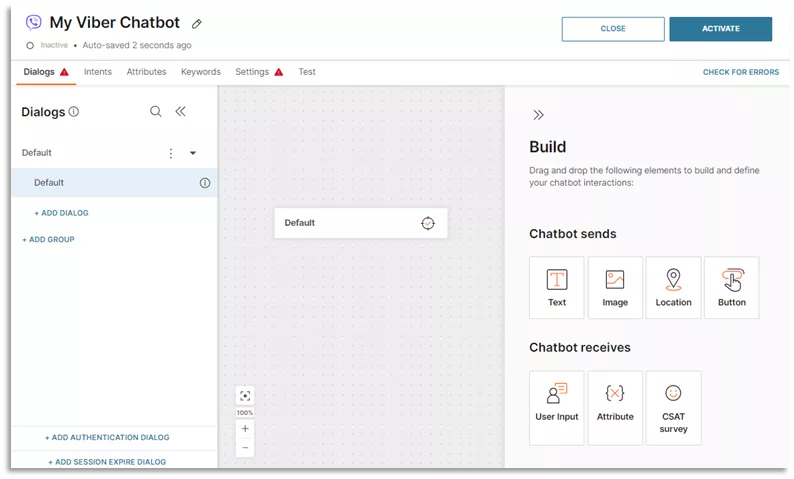Click the Default group name

(x=36, y=152)
